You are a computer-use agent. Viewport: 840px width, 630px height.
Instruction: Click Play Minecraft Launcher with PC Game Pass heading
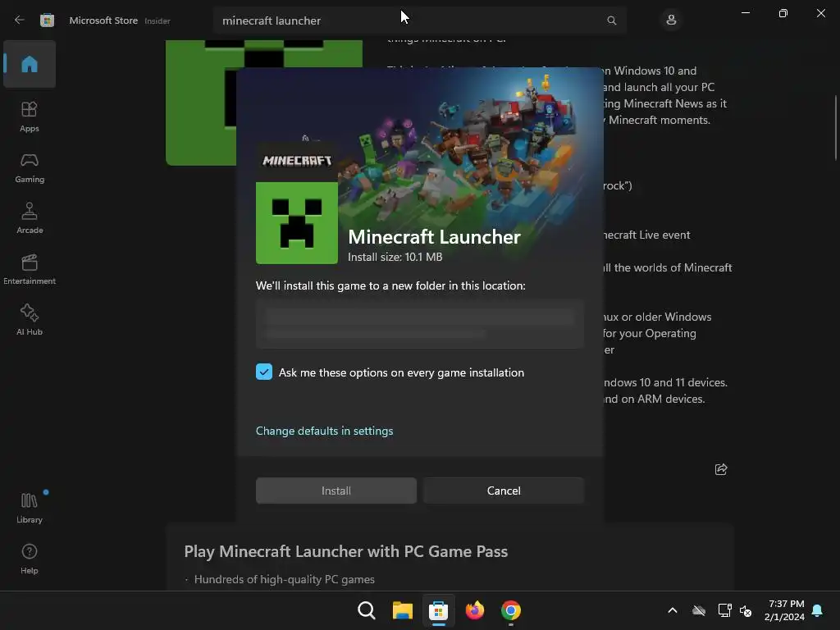click(x=346, y=551)
